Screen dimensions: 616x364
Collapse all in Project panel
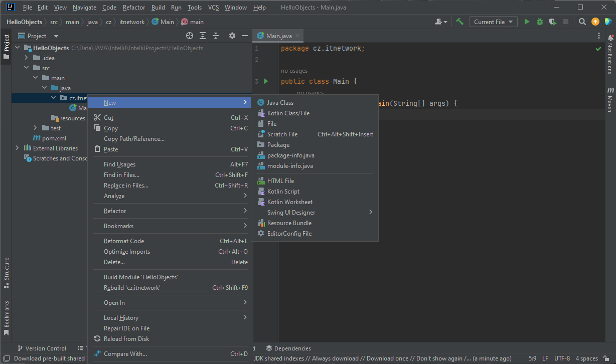tap(216, 36)
